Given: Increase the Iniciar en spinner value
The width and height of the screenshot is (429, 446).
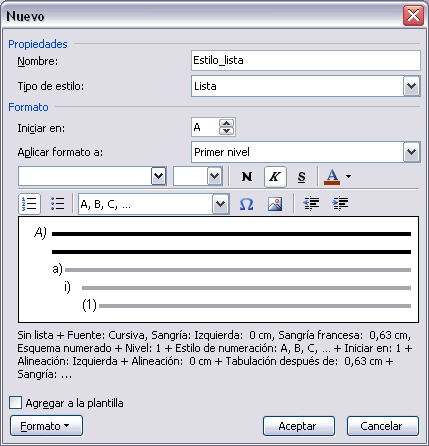Looking at the screenshot, I should click(x=227, y=123).
